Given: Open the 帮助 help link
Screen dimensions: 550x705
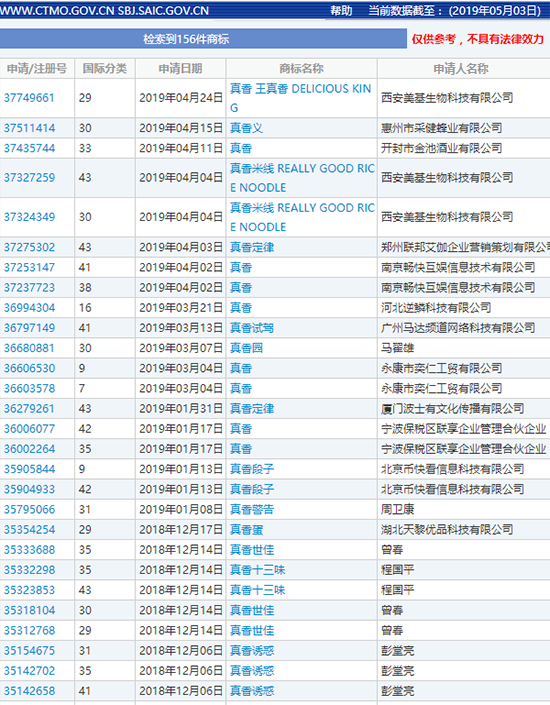Looking at the screenshot, I should coord(341,10).
